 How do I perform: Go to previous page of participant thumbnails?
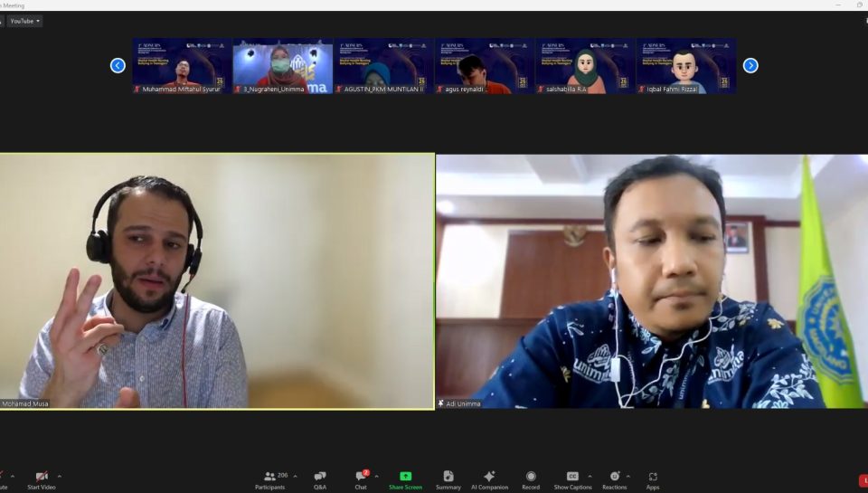(x=118, y=65)
